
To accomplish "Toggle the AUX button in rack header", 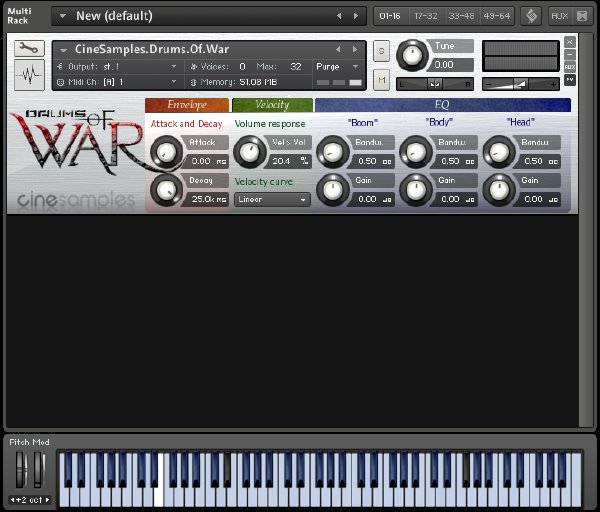I will click(x=559, y=16).
